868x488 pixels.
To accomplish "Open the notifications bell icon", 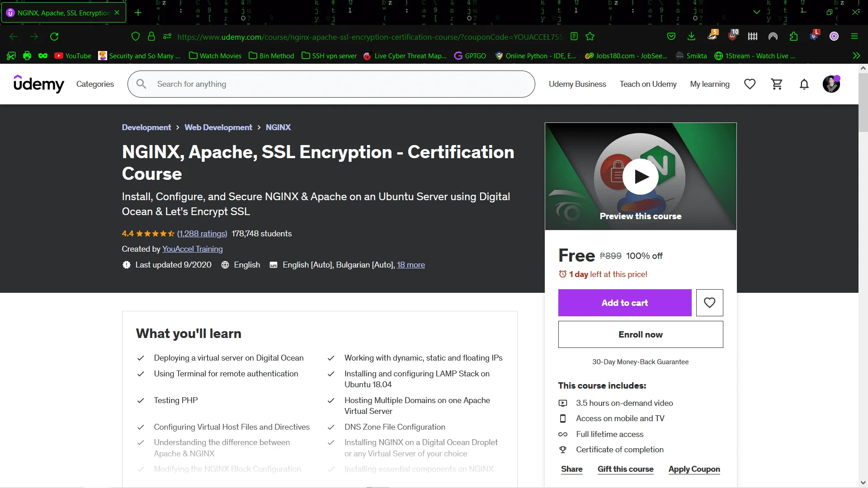I will pos(804,84).
